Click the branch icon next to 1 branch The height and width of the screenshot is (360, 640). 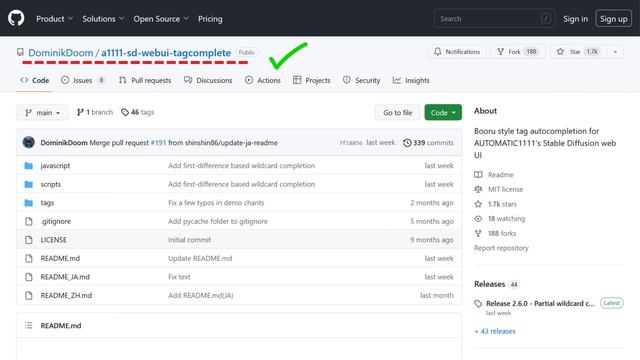coord(80,112)
